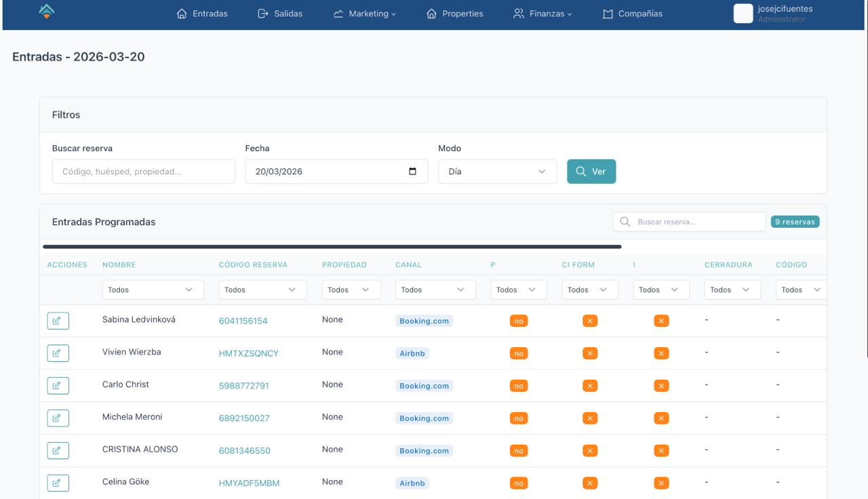Open Compañías in the navbar

click(633, 14)
